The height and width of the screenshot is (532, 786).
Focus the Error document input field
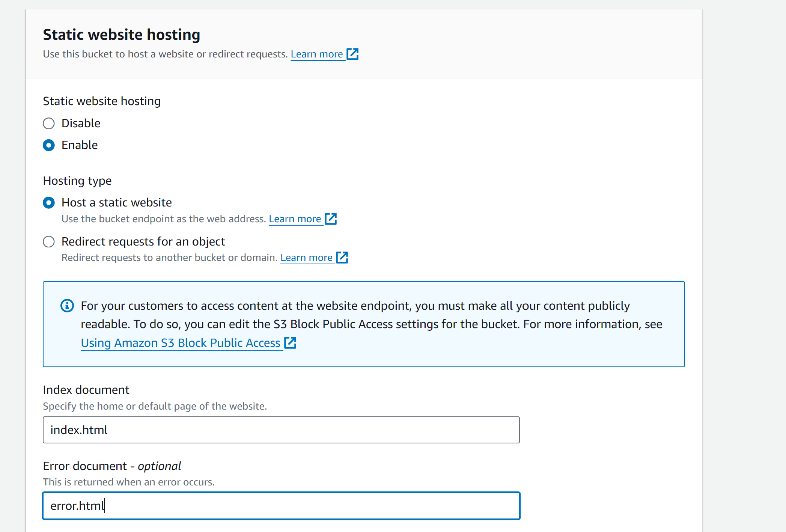(x=281, y=506)
